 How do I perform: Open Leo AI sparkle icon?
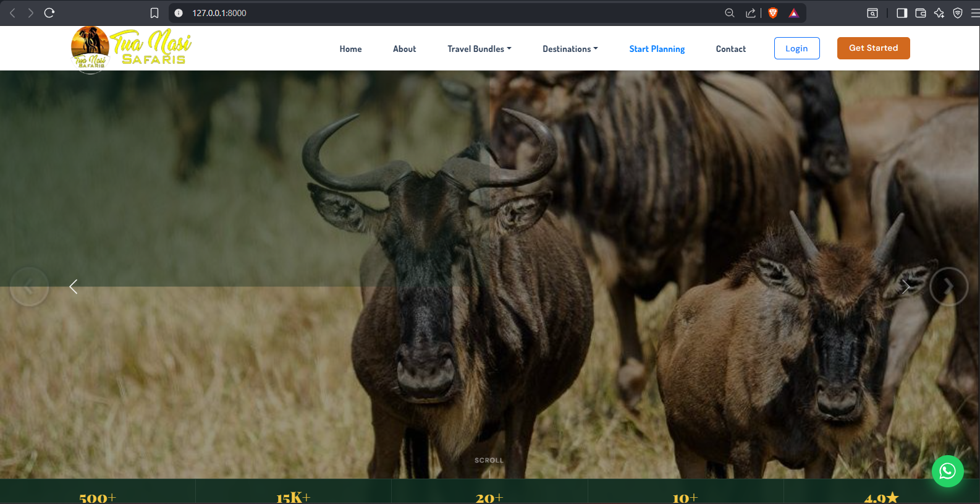click(x=939, y=13)
